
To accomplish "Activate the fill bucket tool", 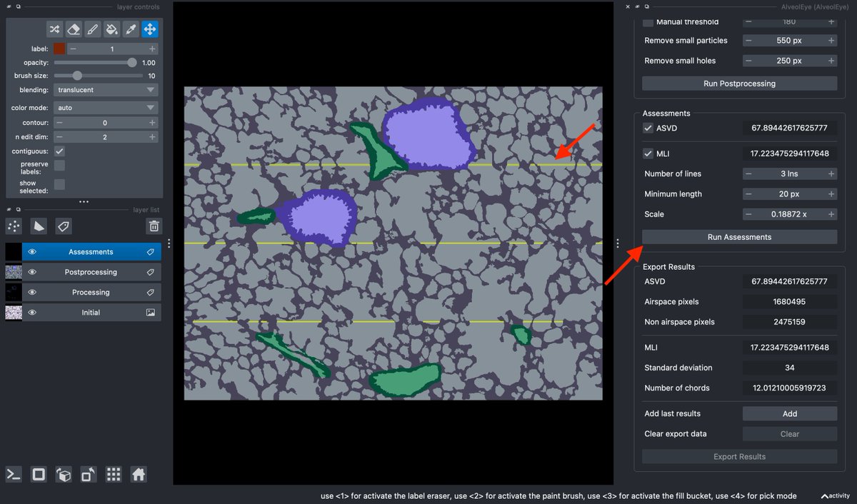I will (x=111, y=29).
